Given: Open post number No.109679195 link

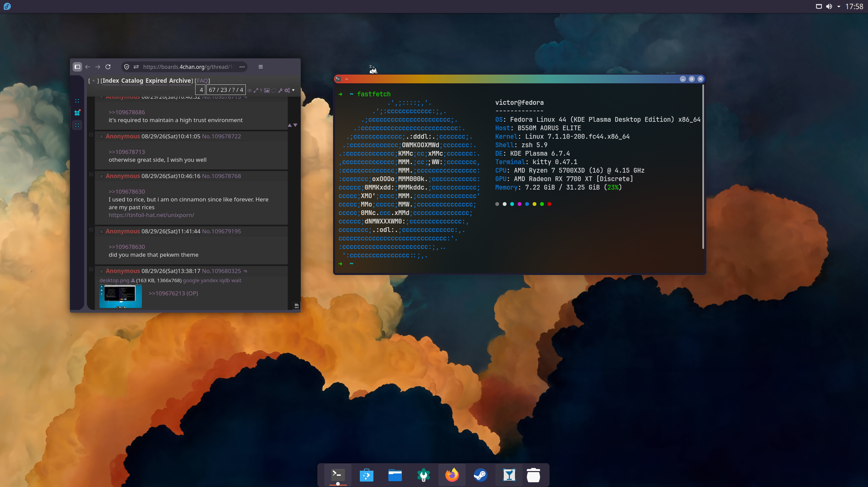Looking at the screenshot, I should [221, 231].
